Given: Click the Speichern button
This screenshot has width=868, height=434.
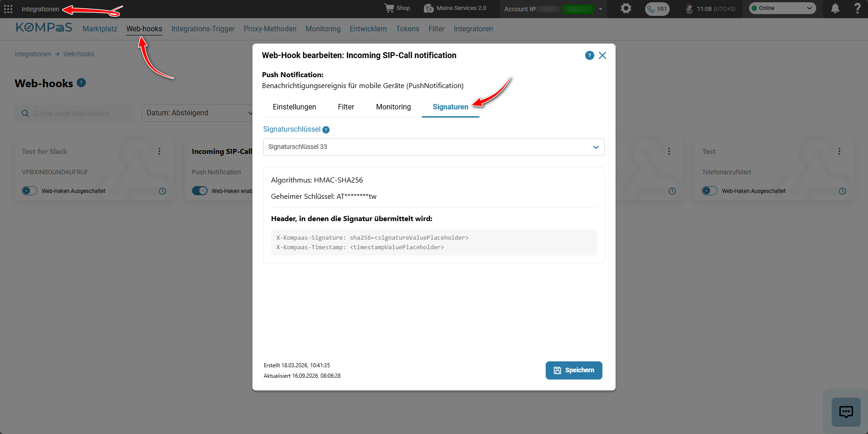Looking at the screenshot, I should (x=574, y=370).
